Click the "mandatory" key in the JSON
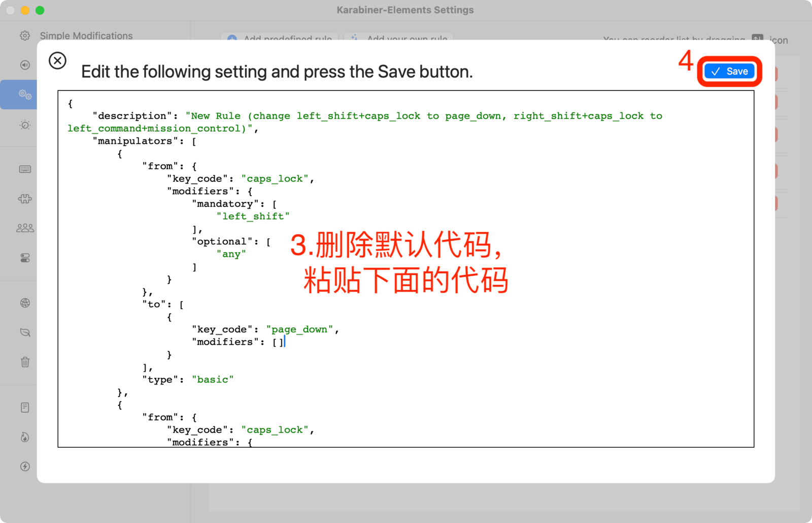812x523 pixels. click(225, 204)
